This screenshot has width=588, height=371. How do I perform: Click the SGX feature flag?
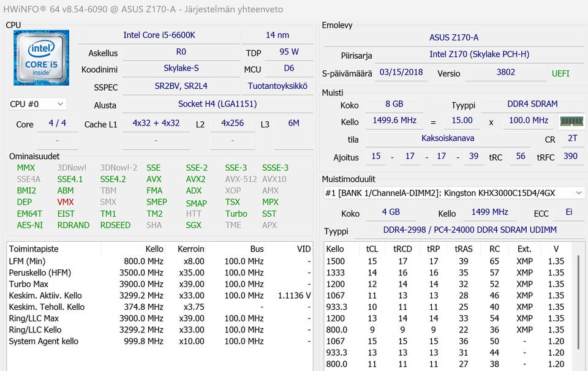(194, 225)
